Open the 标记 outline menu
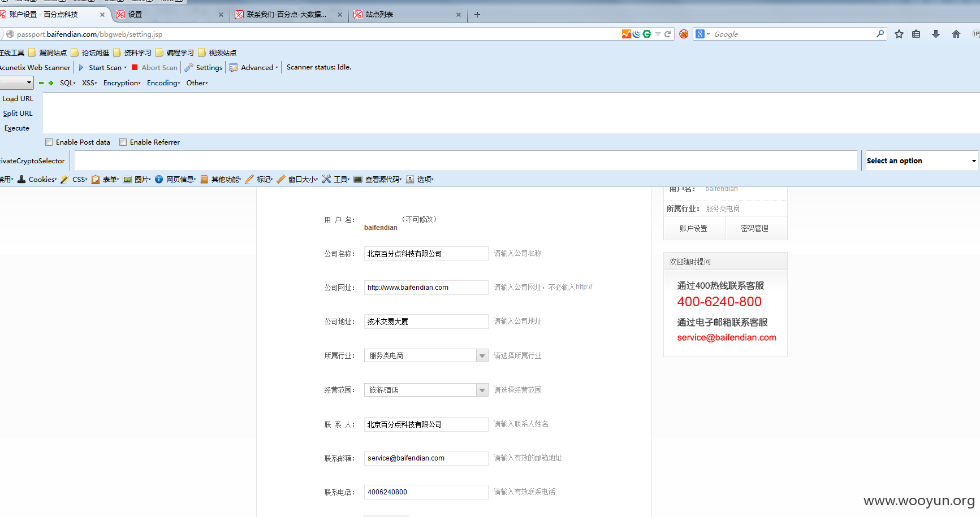This screenshot has width=980, height=517. 259,179
